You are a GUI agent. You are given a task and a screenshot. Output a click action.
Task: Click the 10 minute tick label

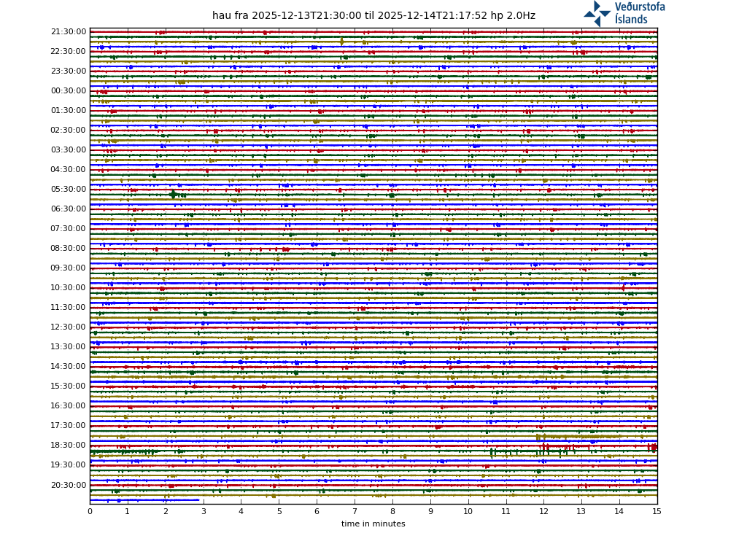(468, 512)
